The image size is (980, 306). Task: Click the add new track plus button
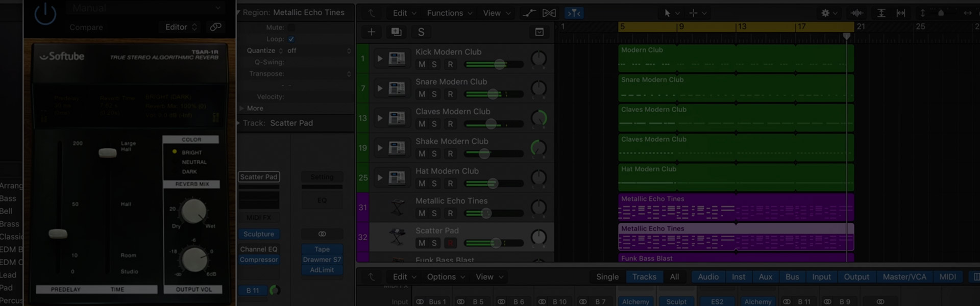(x=372, y=32)
